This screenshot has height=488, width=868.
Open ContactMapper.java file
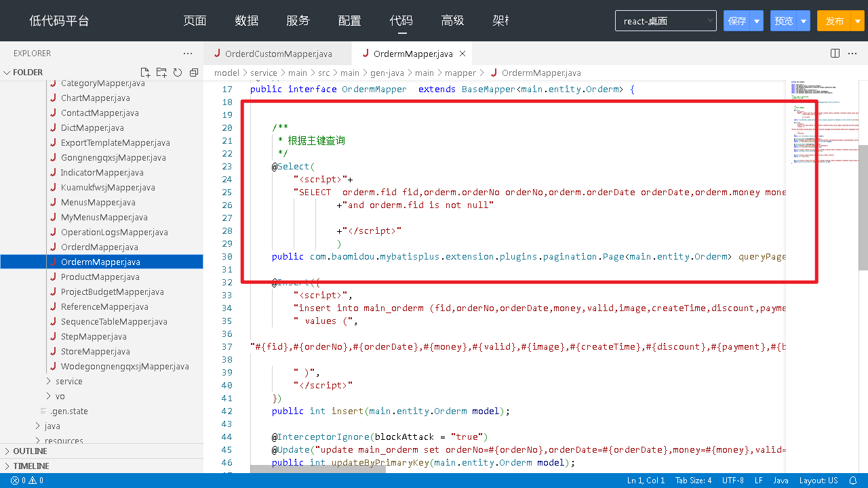click(x=100, y=113)
